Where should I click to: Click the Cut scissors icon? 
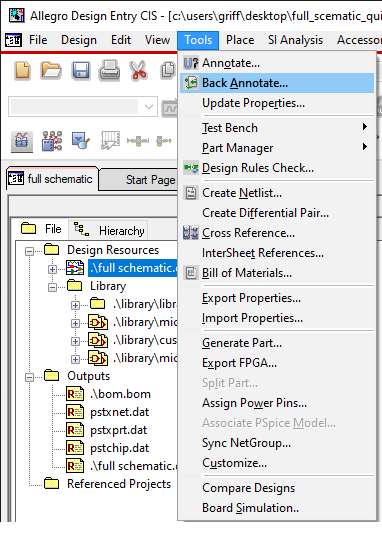(x=138, y=70)
